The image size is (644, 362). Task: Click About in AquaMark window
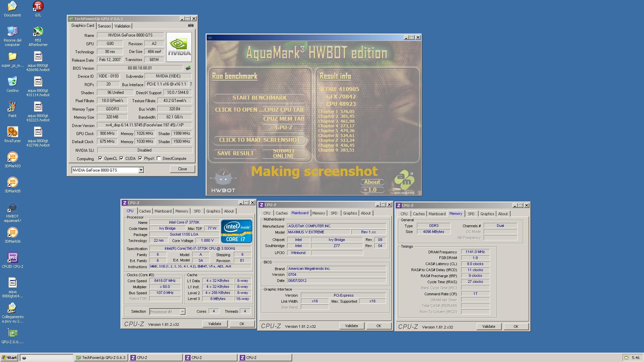[372, 182]
